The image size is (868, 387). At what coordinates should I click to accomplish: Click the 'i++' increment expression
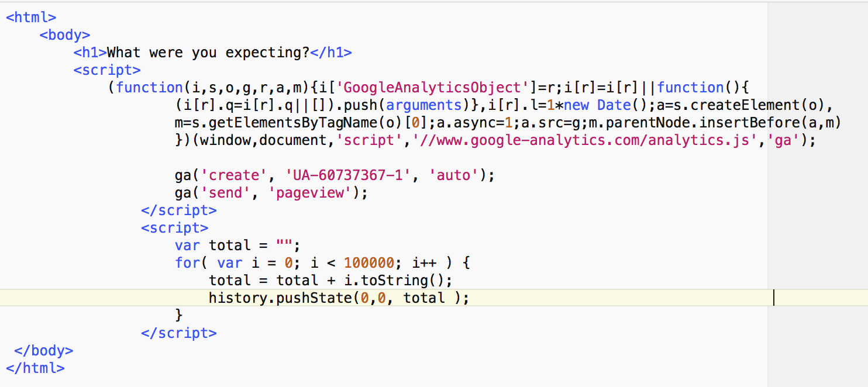click(424, 263)
